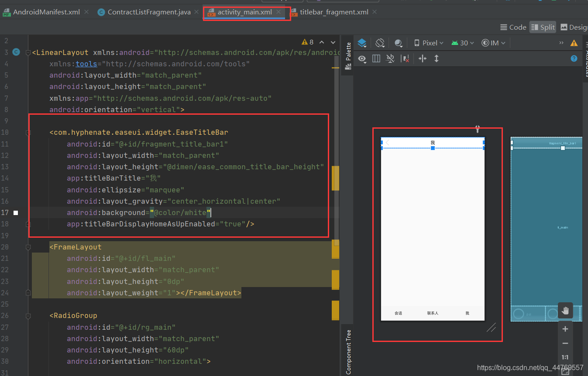588x376 pixels.
Task: Open layout editor help question mark
Action: 574,58
